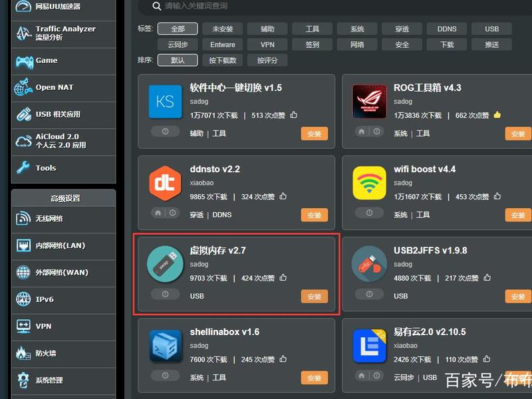Click the USB2JFFS app icon
The image size is (532, 399).
(x=369, y=264)
